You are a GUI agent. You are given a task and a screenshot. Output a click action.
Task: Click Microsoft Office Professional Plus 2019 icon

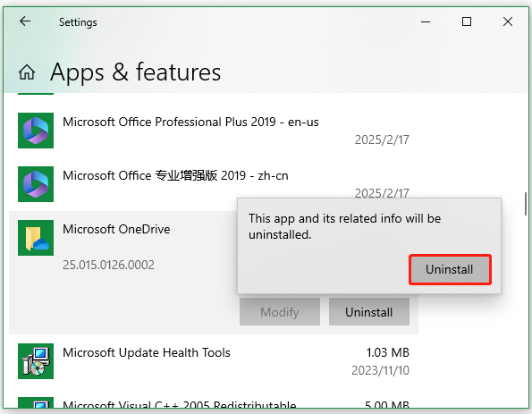(x=36, y=131)
